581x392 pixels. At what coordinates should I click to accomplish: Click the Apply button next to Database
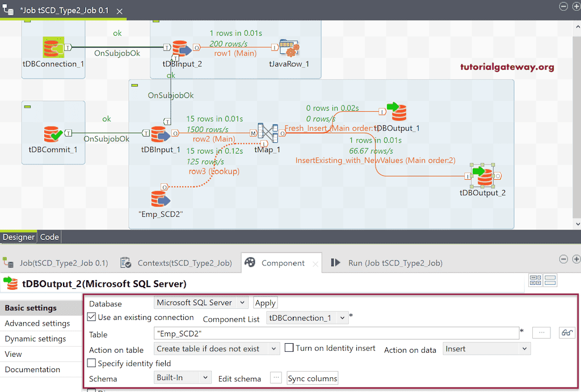(x=265, y=302)
